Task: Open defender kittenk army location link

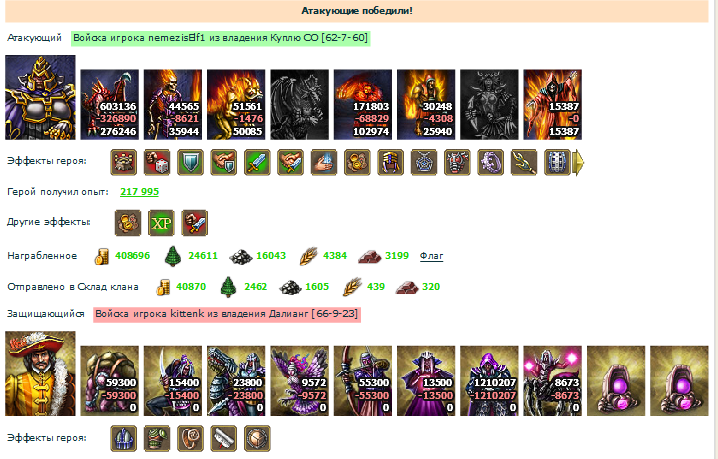Action: [227, 314]
